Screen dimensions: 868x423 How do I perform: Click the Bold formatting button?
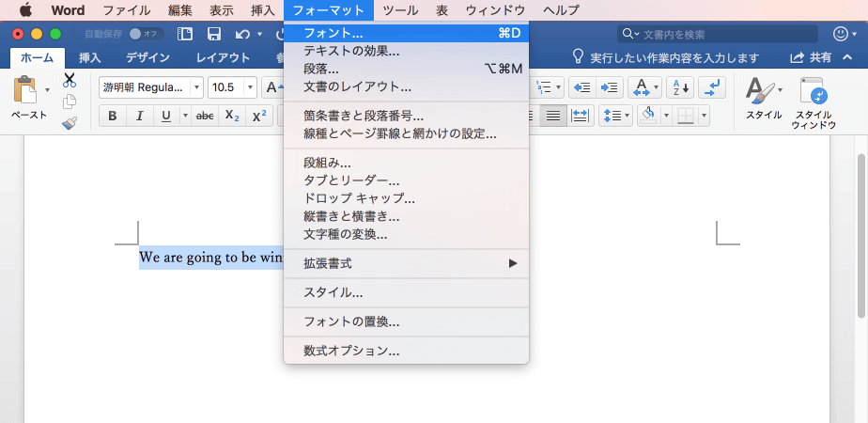pyautogui.click(x=113, y=117)
